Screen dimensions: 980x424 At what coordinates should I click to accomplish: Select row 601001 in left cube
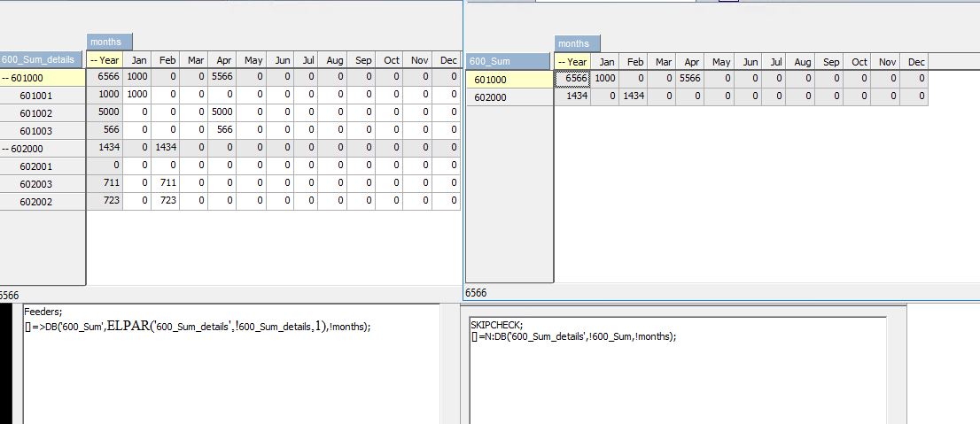36,96
